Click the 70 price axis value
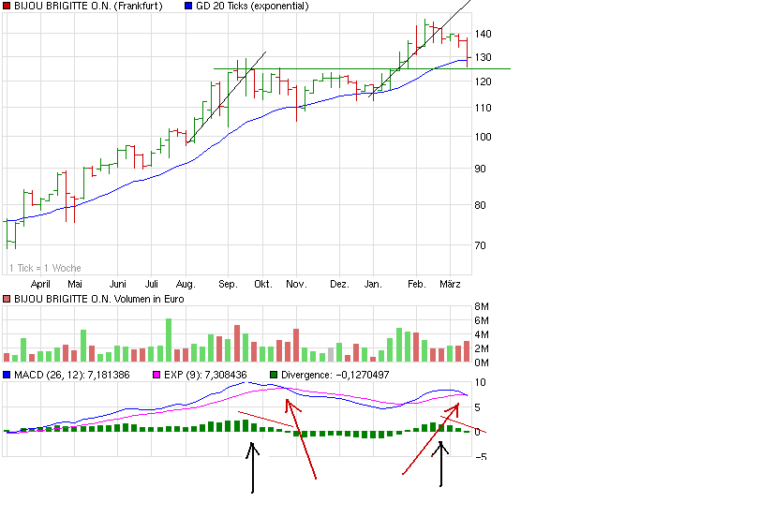 pyautogui.click(x=480, y=245)
